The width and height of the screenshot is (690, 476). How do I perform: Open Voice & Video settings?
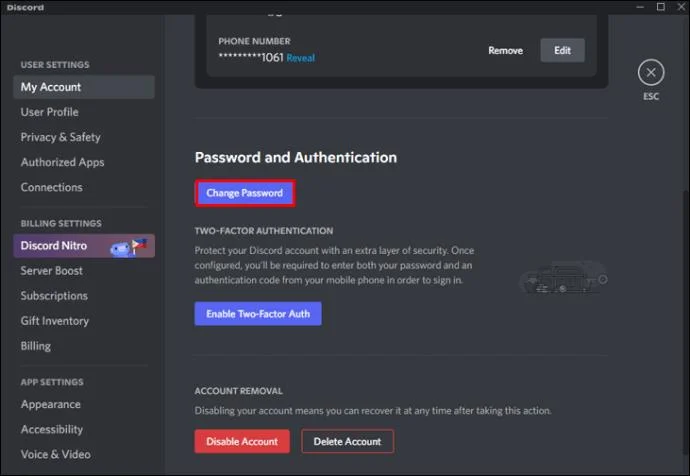coord(84,455)
